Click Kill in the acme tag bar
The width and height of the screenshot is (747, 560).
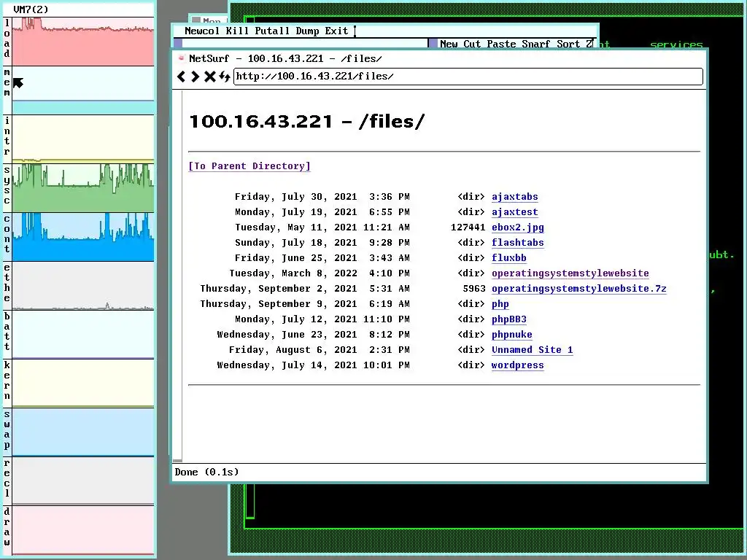coord(237,31)
